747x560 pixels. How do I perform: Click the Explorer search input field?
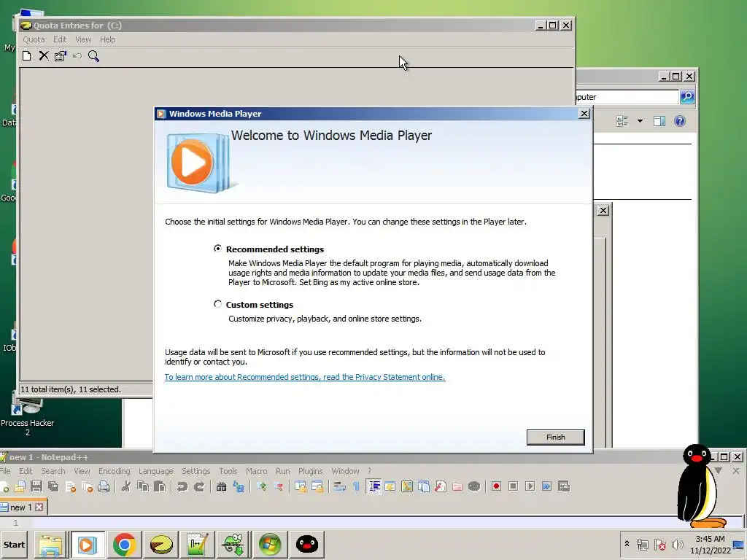pyautogui.click(x=627, y=97)
